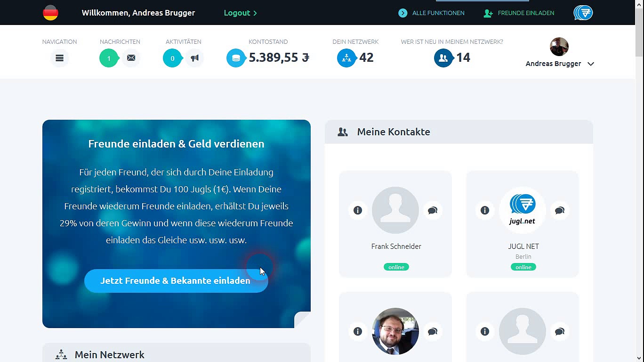Viewport: 644px width, 362px height.
Task: Open info for JUGL NET contact
Action: [x=485, y=210]
